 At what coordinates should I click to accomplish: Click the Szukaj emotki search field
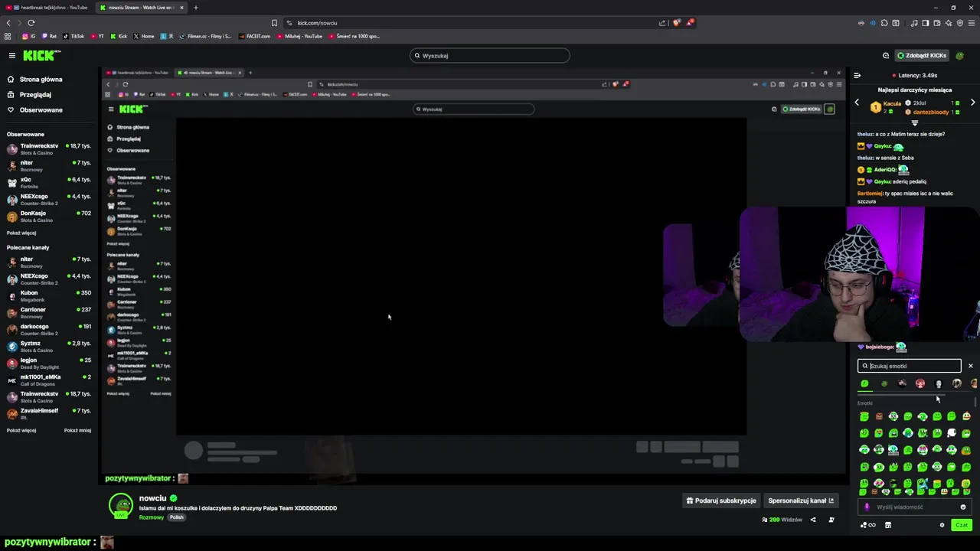pos(909,366)
